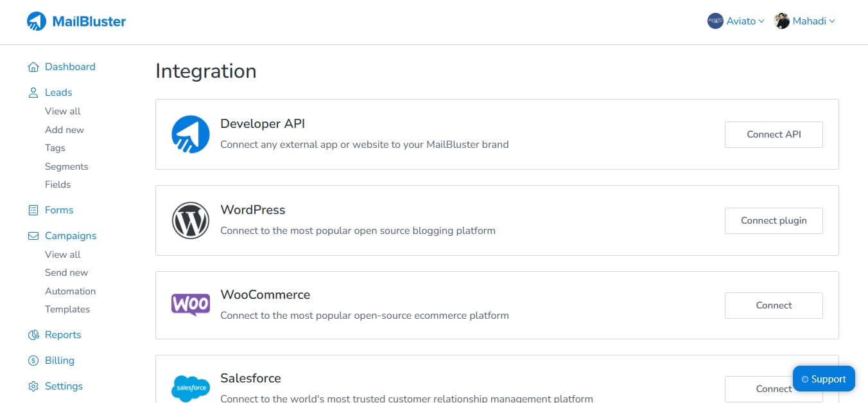Screen dimensions: 868x403
Task: Open Settings via the gear icon
Action: (x=33, y=386)
